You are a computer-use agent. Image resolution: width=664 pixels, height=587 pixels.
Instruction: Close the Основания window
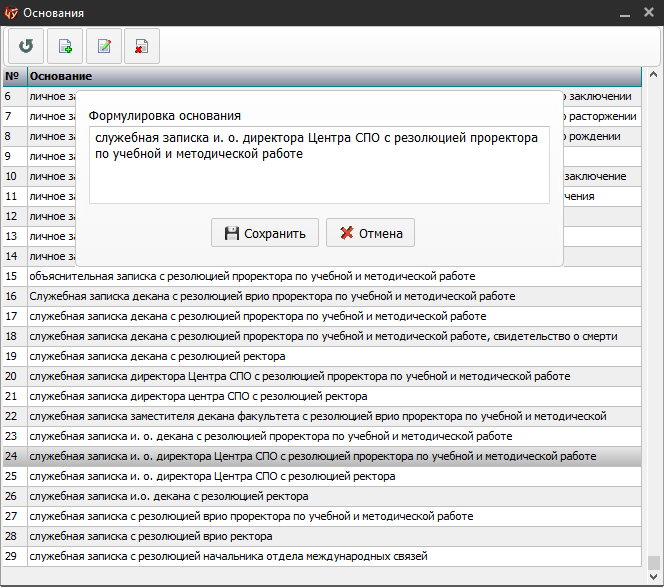pyautogui.click(x=648, y=13)
